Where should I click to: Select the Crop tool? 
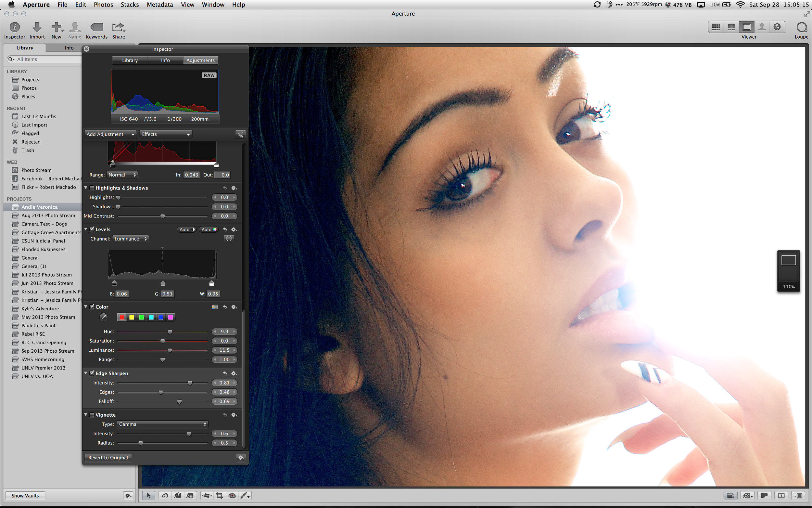tap(220, 496)
